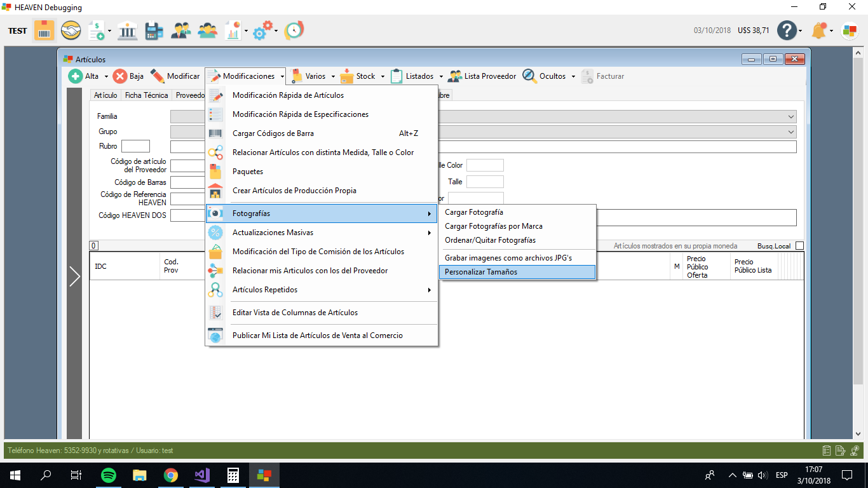Switch to the Artículo tab
The height and width of the screenshot is (488, 868).
coord(105,95)
